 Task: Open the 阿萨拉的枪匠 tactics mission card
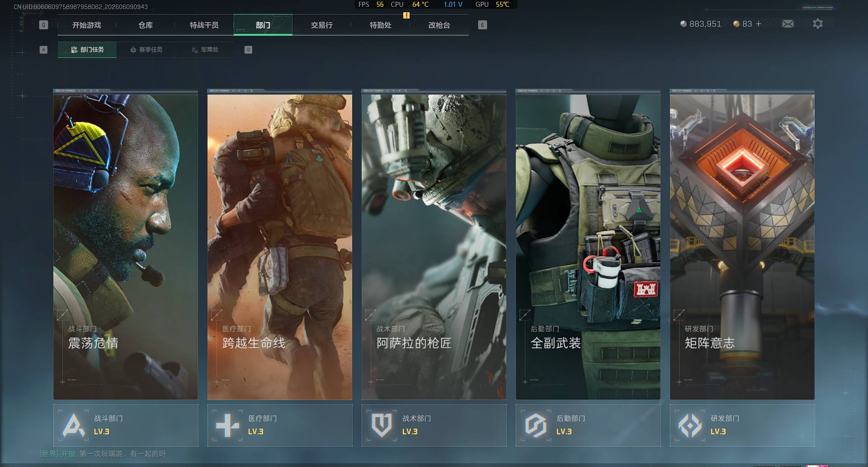tap(434, 247)
